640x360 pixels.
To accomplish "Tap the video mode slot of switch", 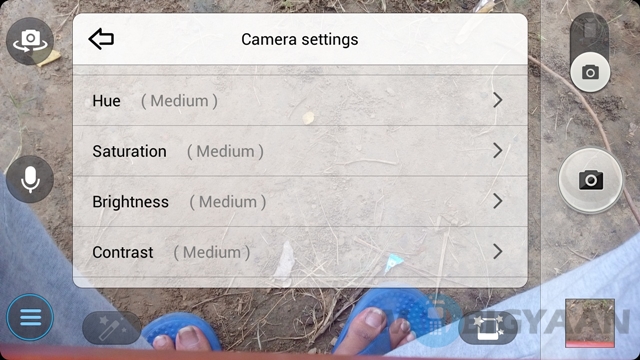I will click(590, 31).
